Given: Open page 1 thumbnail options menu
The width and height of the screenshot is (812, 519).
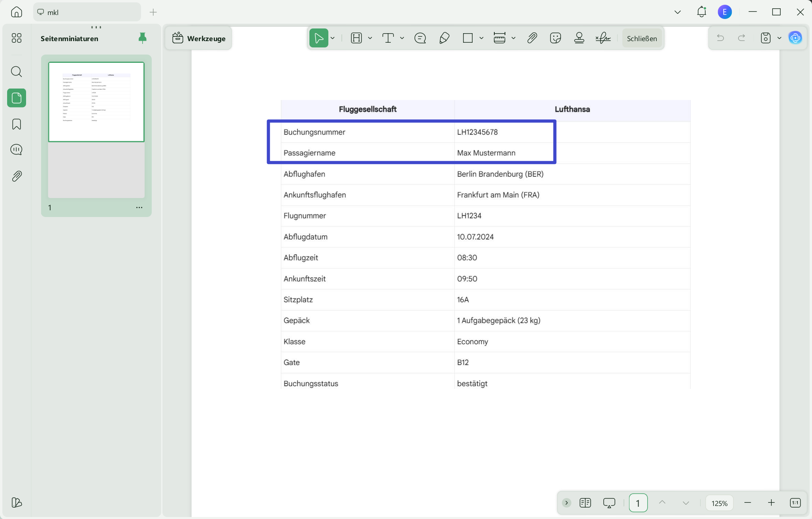Looking at the screenshot, I should click(139, 208).
